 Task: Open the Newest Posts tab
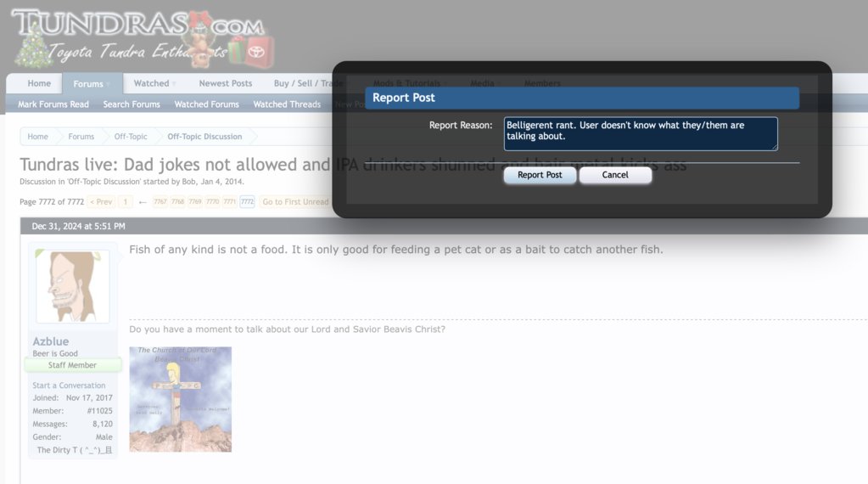pyautogui.click(x=226, y=83)
